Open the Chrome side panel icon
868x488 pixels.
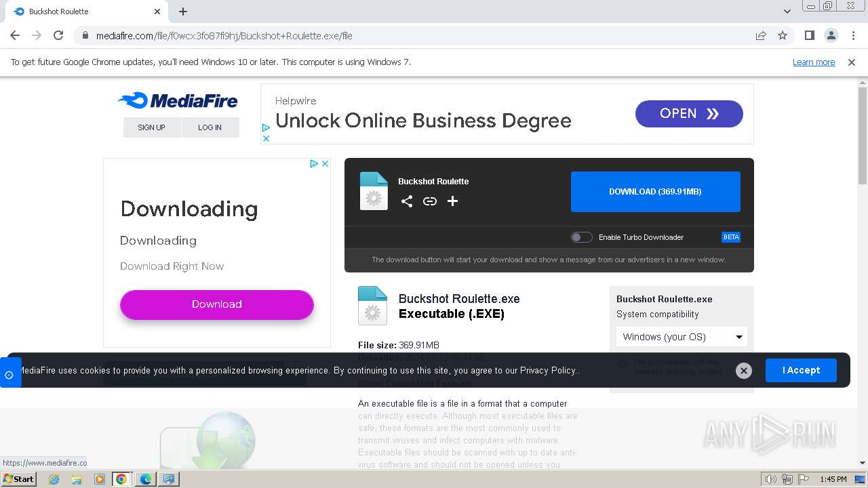[809, 36]
